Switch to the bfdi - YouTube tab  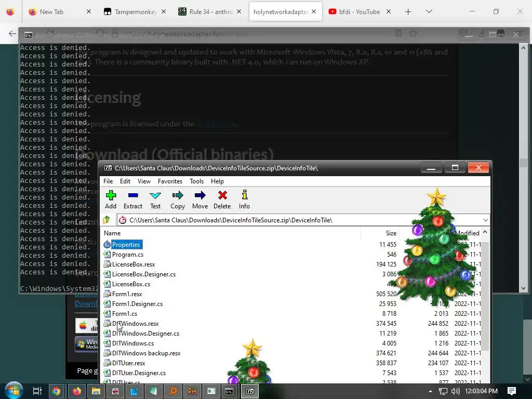point(360,11)
